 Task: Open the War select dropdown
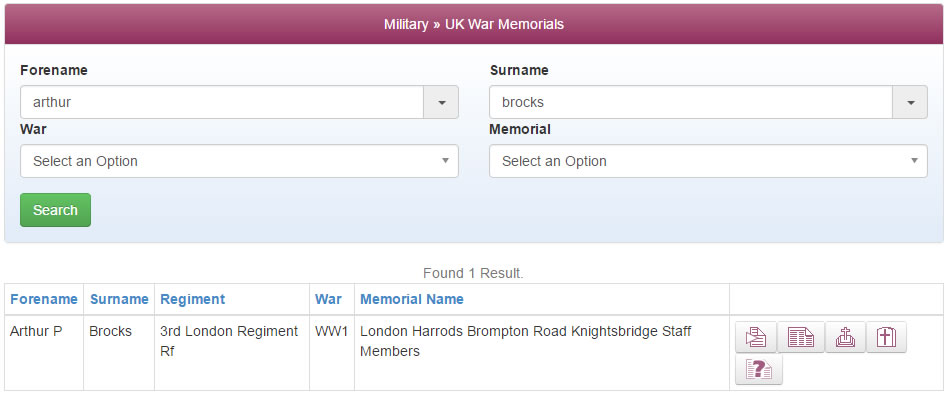239,161
